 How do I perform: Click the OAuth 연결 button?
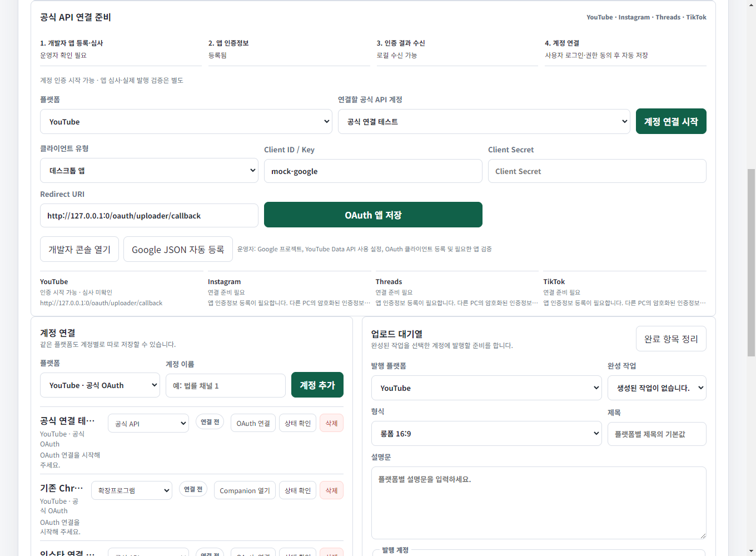click(253, 423)
